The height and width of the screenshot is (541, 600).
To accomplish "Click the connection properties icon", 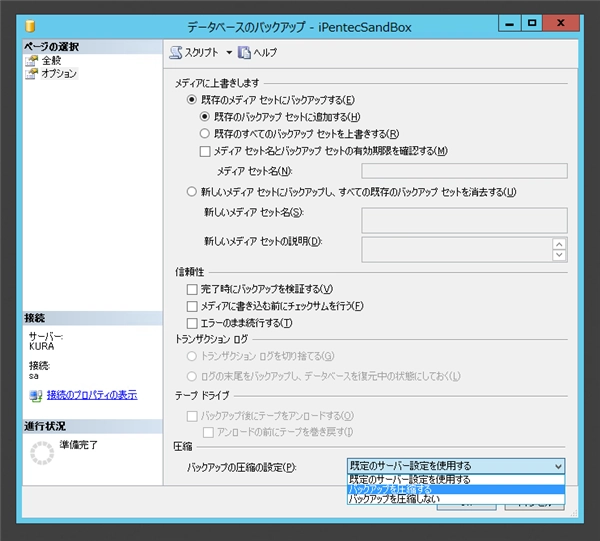I will coord(36,396).
